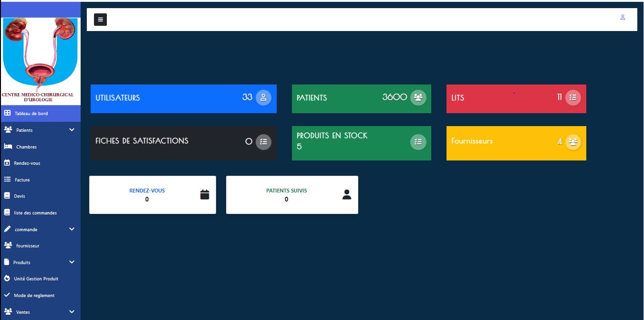Click the Fiches de Satisfactions list icon
The width and height of the screenshot is (644, 320).
pyautogui.click(x=263, y=141)
